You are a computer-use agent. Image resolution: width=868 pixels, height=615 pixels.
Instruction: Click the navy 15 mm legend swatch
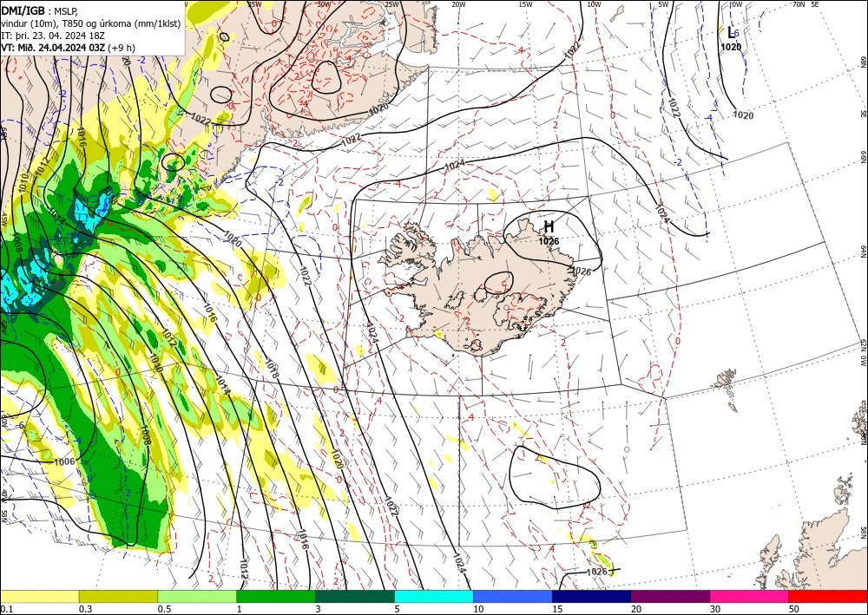point(592,596)
